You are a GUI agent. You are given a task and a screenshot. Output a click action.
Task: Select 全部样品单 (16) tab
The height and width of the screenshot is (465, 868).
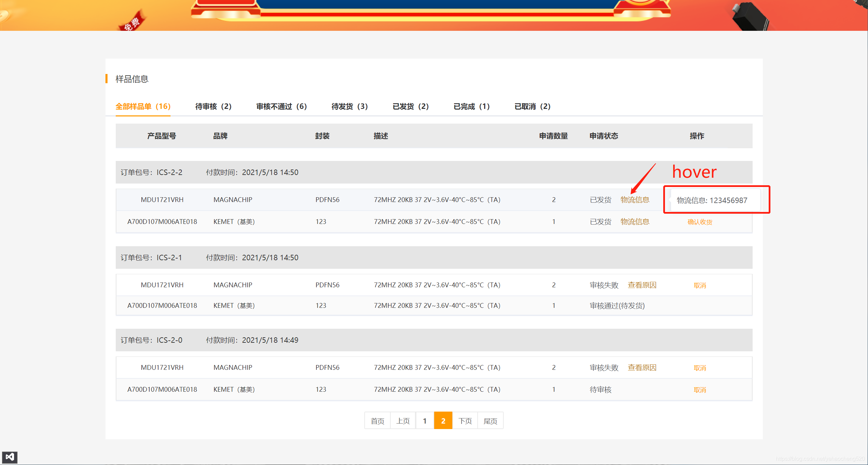click(x=143, y=106)
